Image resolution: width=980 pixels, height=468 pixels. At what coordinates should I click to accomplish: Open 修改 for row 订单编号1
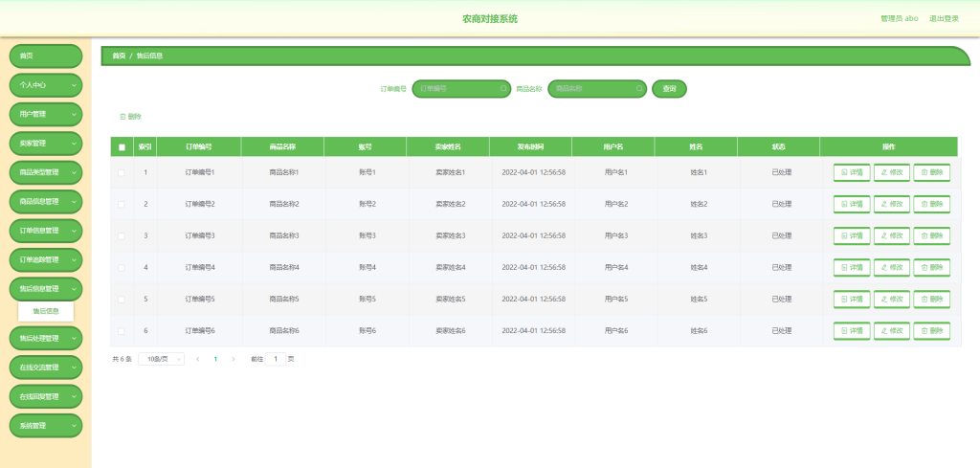891,172
